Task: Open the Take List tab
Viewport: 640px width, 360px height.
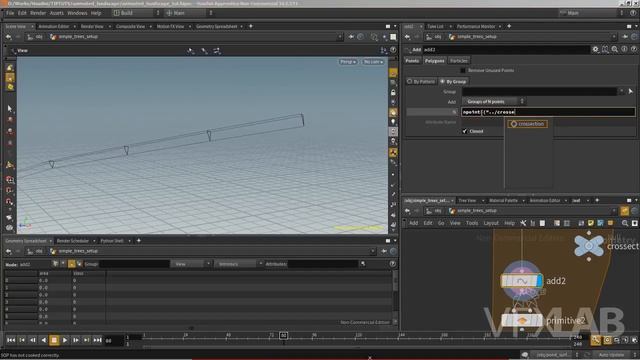Action: [435, 27]
